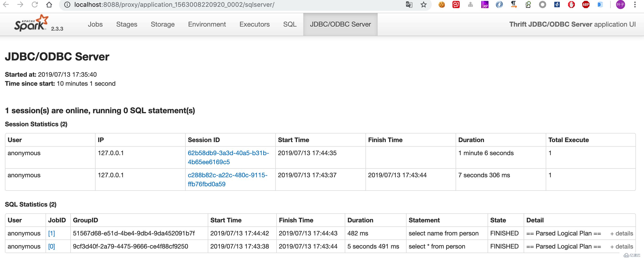Image resolution: width=644 pixels, height=258 pixels.
Task: Open the ABP Adblock Plus extension
Action: coord(586,5)
